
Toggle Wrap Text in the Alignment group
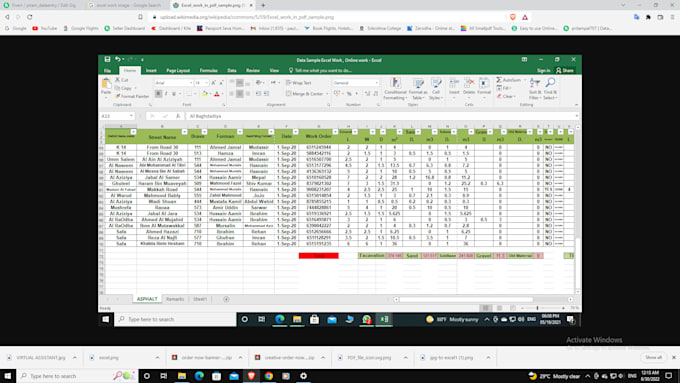tap(299, 83)
